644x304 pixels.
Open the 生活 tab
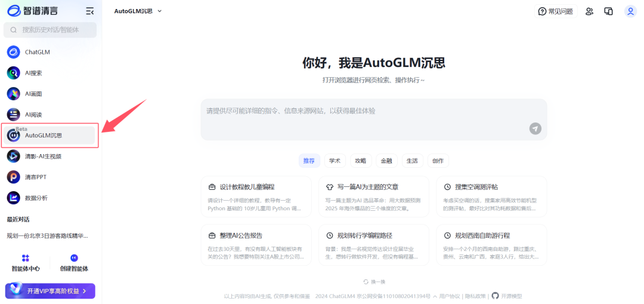pyautogui.click(x=413, y=161)
